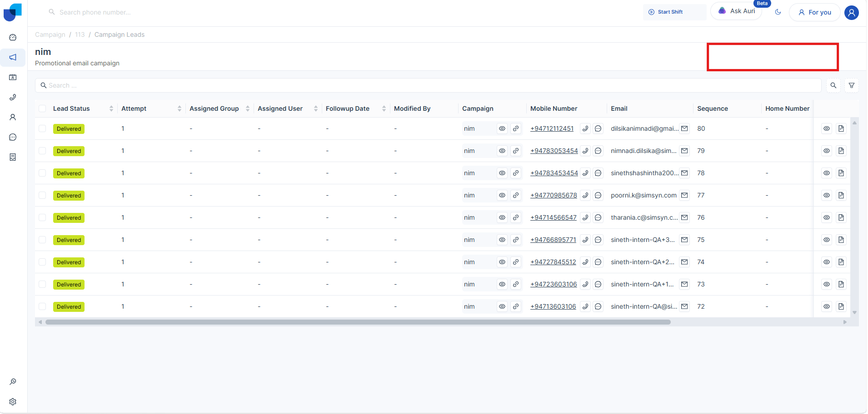Viewport: 868px width, 414px height.
Task: Click the filter funnel icon
Action: click(x=852, y=85)
